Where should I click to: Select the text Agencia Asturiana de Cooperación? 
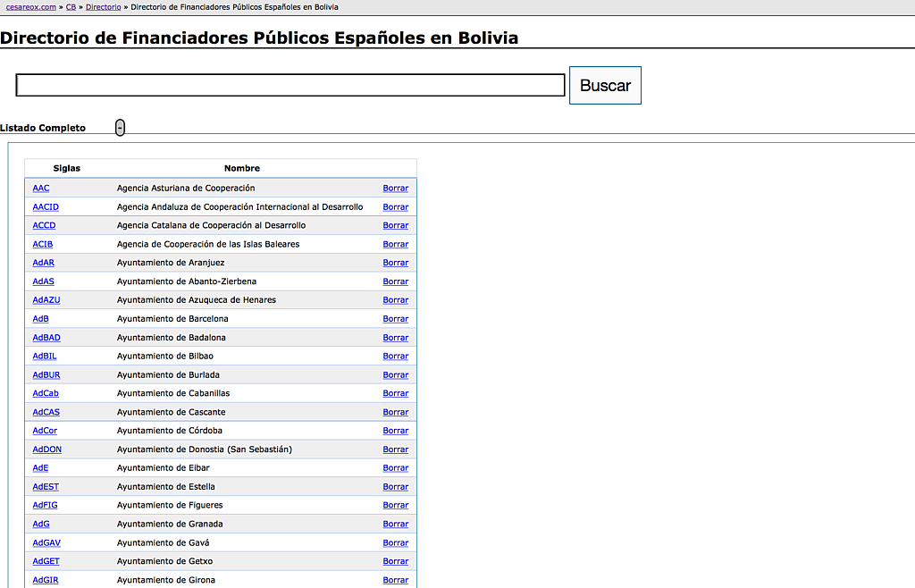tap(186, 188)
